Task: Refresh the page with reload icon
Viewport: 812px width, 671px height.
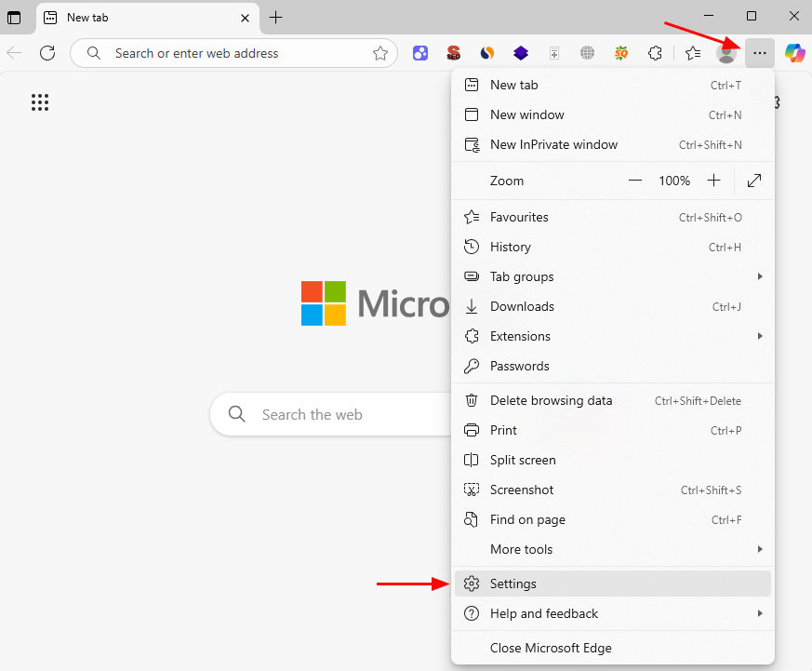Action: (x=47, y=53)
